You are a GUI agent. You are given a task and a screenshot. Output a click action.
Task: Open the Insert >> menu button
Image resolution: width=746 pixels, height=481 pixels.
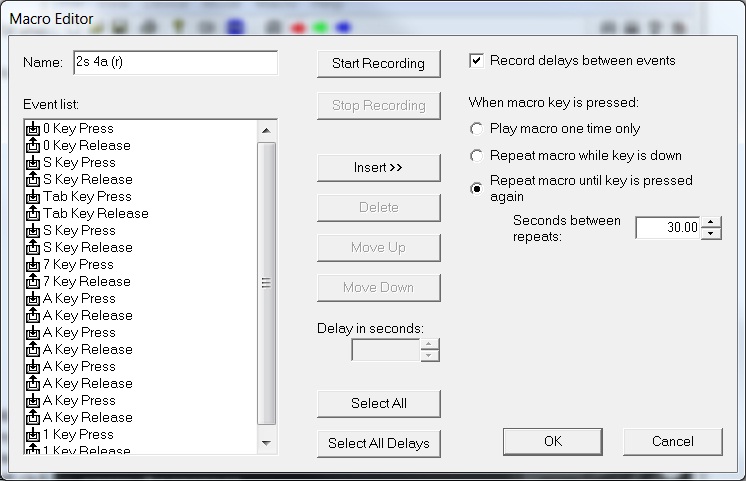379,168
